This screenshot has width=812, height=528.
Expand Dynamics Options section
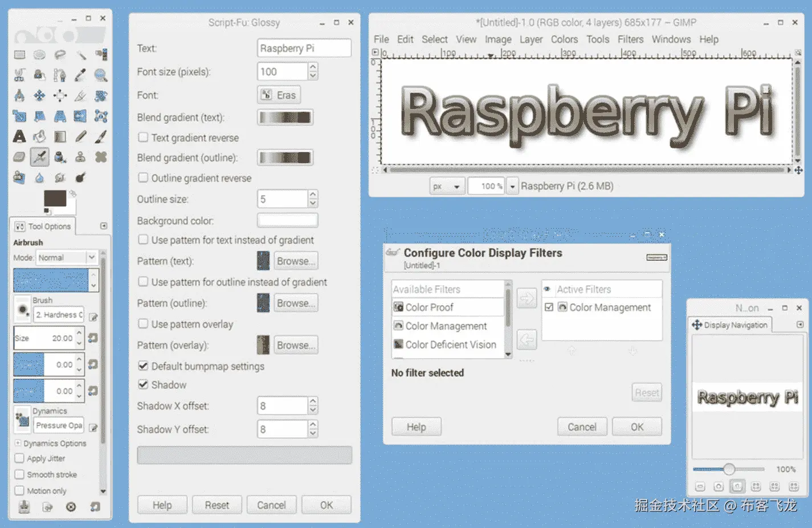coord(18,443)
